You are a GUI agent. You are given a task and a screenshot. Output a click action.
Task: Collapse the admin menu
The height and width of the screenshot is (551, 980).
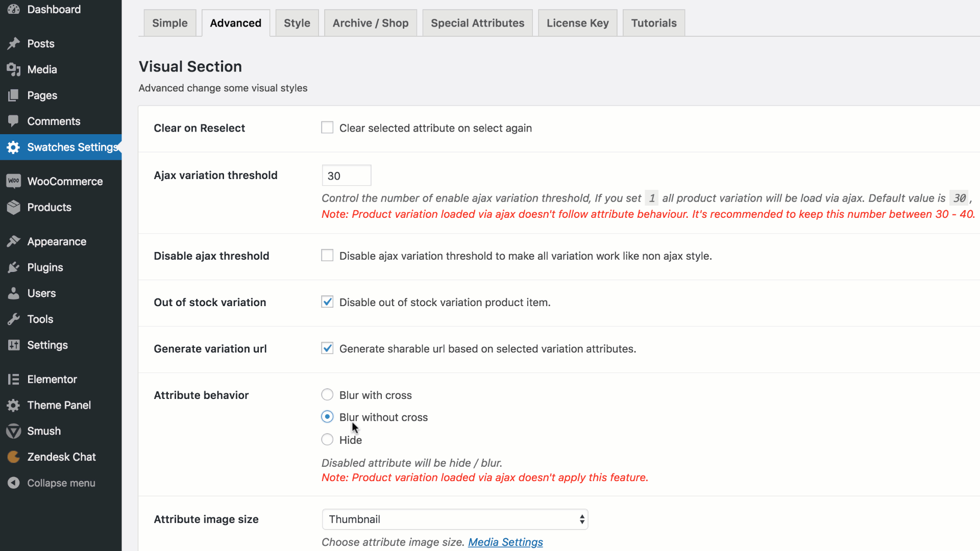[13, 483]
